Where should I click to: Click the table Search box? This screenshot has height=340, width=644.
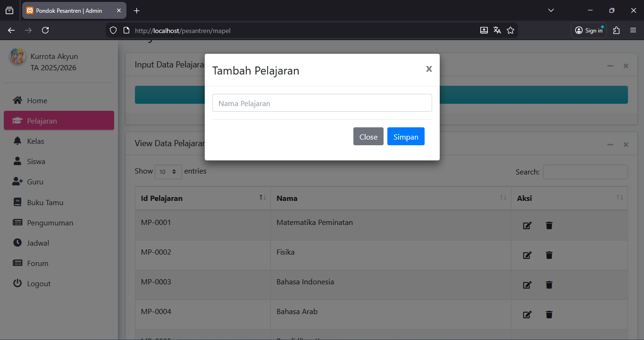click(x=585, y=172)
